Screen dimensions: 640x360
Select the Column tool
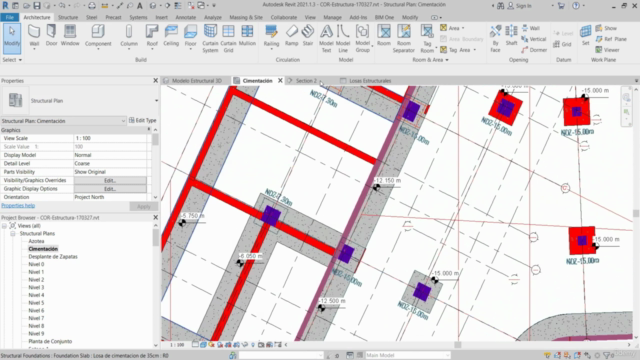[x=129, y=36]
